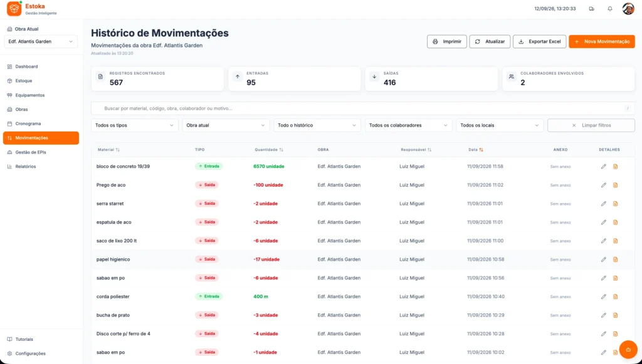Open the details document icon for bloco de concreto 19/39
Viewport: 642px width, 364px height.
tap(615, 167)
